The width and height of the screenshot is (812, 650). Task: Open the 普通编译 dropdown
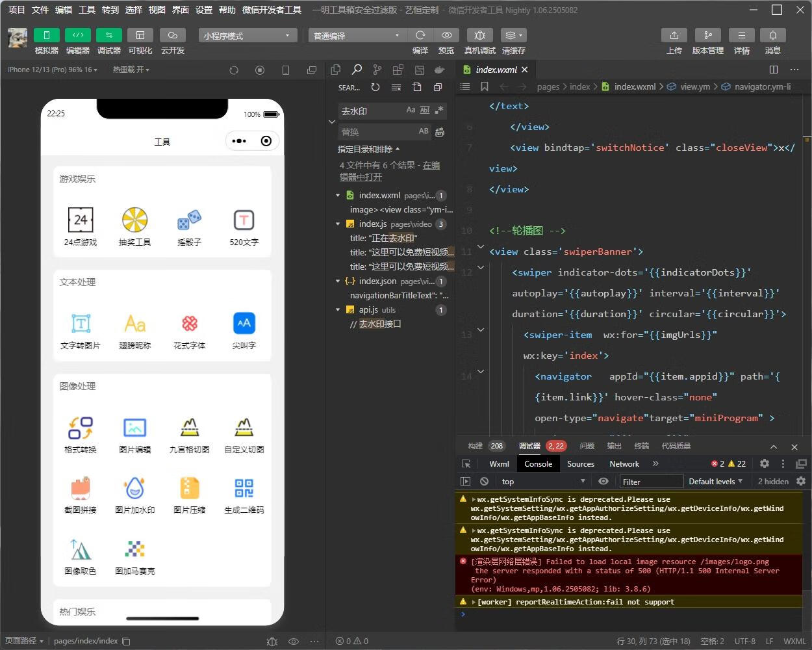pos(357,35)
